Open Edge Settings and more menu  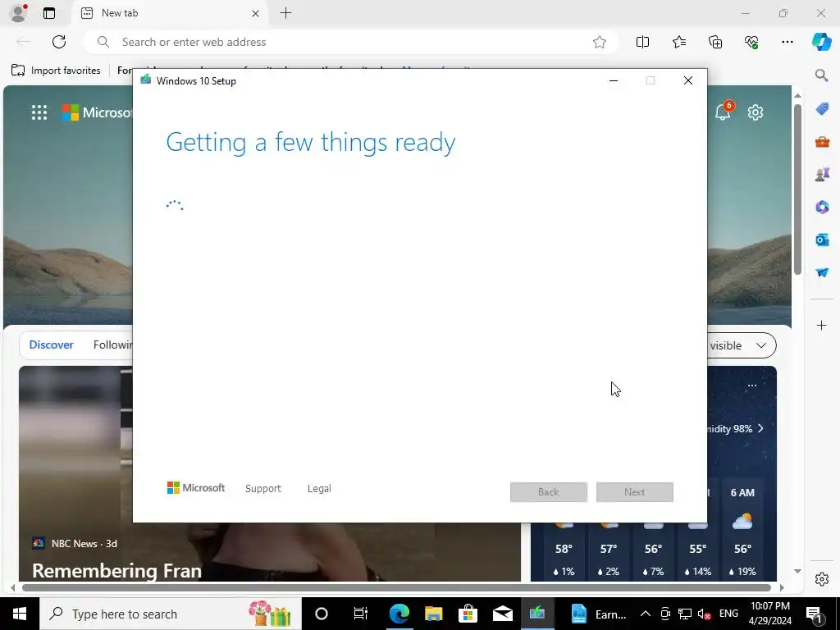click(x=787, y=42)
